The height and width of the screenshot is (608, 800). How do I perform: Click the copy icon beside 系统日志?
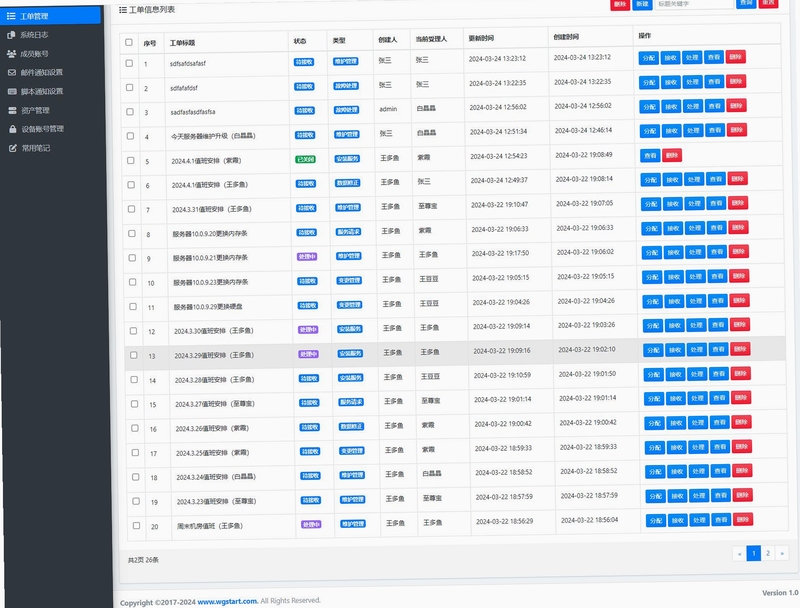[11, 35]
